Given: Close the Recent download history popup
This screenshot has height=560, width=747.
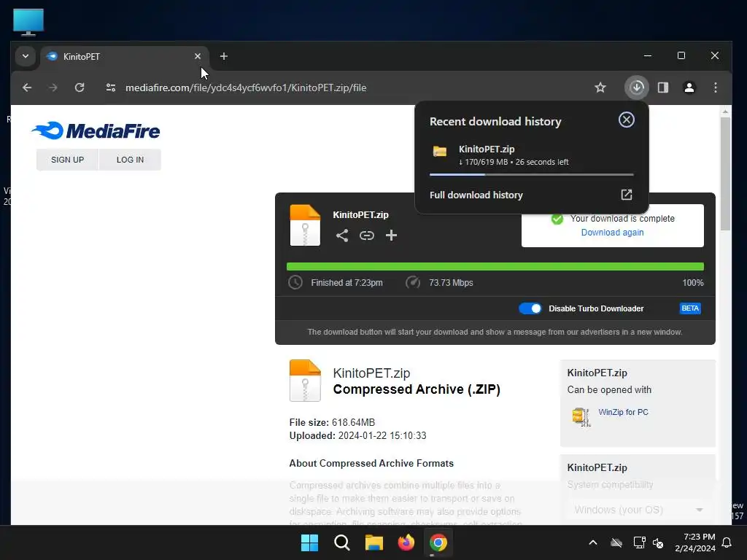Looking at the screenshot, I should (626, 120).
